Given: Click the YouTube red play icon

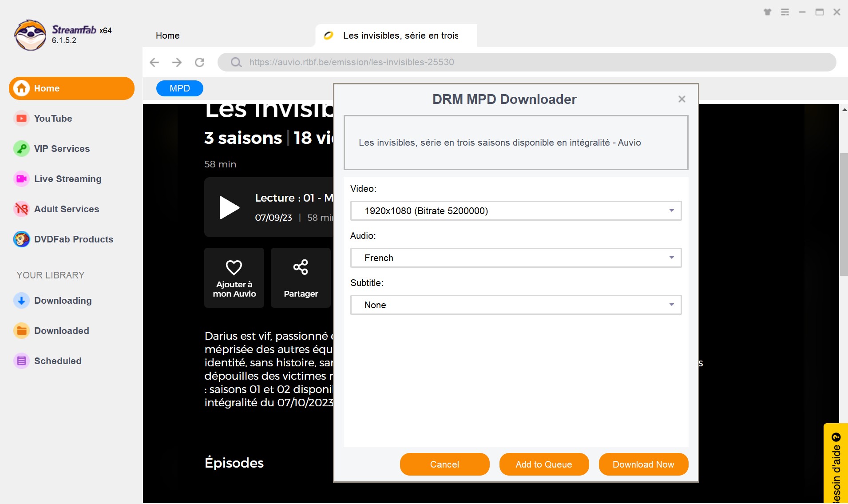Looking at the screenshot, I should [21, 119].
